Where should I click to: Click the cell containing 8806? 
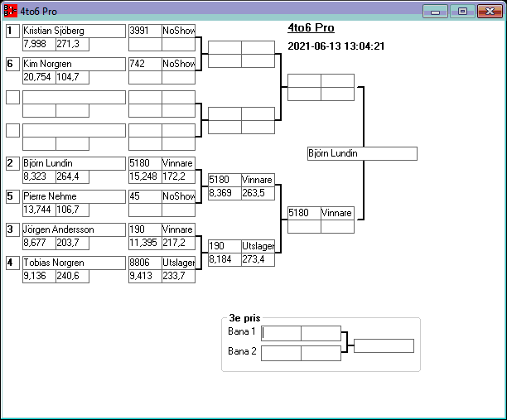pyautogui.click(x=144, y=263)
